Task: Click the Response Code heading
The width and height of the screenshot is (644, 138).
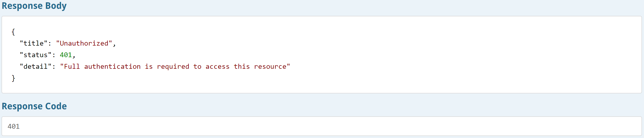Action: pyautogui.click(x=34, y=106)
